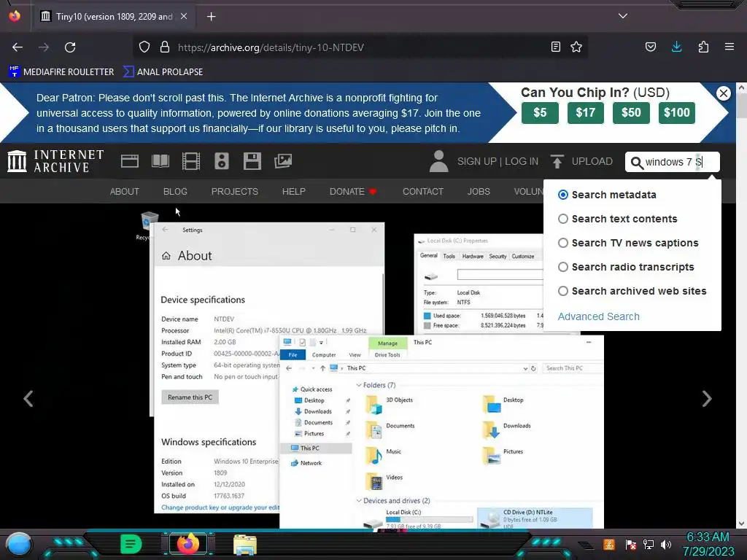Reload the current page
The width and height of the screenshot is (747, 560).
click(70, 47)
